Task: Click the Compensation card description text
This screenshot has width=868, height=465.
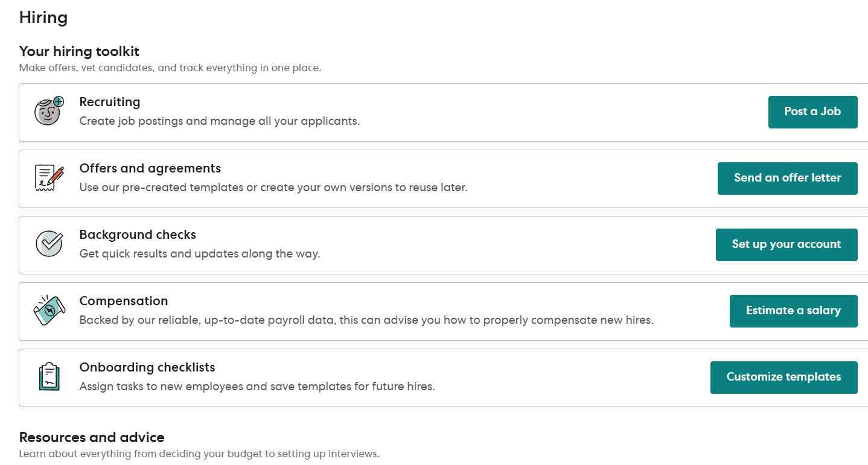Action: click(366, 320)
